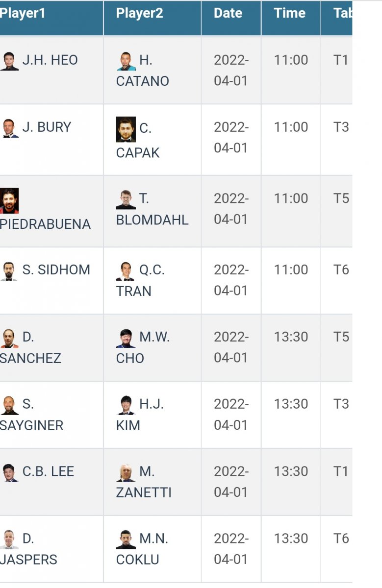This screenshot has height=588, width=382.
Task: Select the D. SANCHEZ name link
Action: (30, 358)
